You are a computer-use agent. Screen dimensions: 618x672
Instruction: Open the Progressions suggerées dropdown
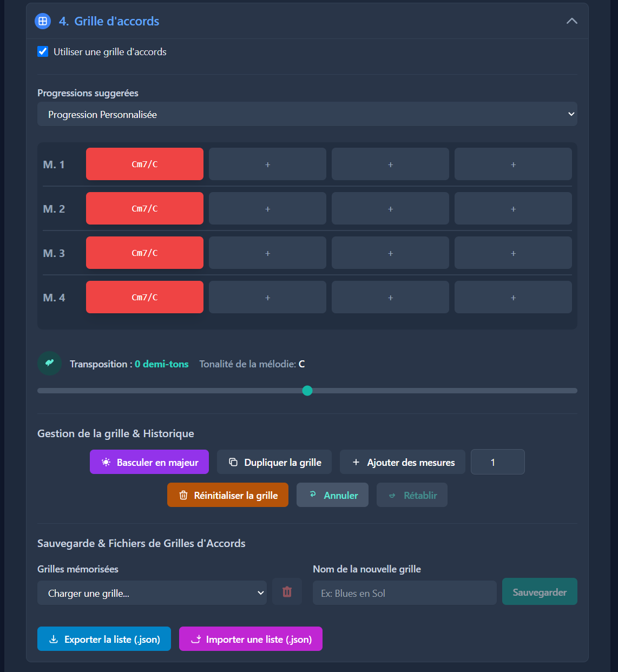click(307, 114)
